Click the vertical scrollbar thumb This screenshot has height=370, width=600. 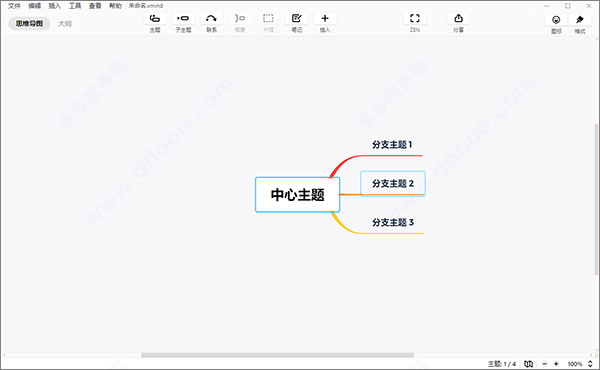597,199
